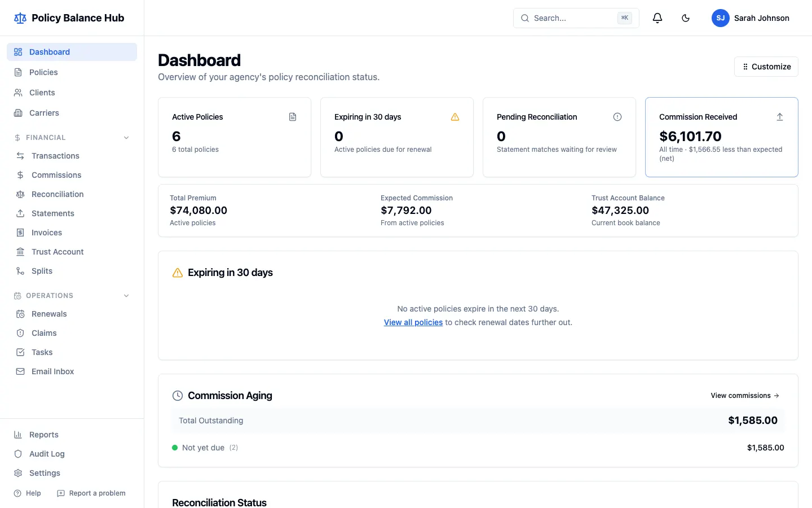This screenshot has width=812, height=508.
Task: Select the Not yet due aging row
Action: 478,448
